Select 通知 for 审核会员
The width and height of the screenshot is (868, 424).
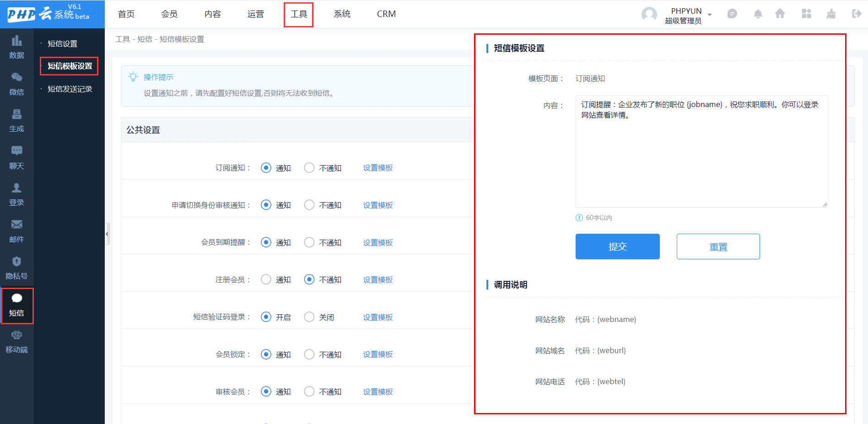coord(266,392)
